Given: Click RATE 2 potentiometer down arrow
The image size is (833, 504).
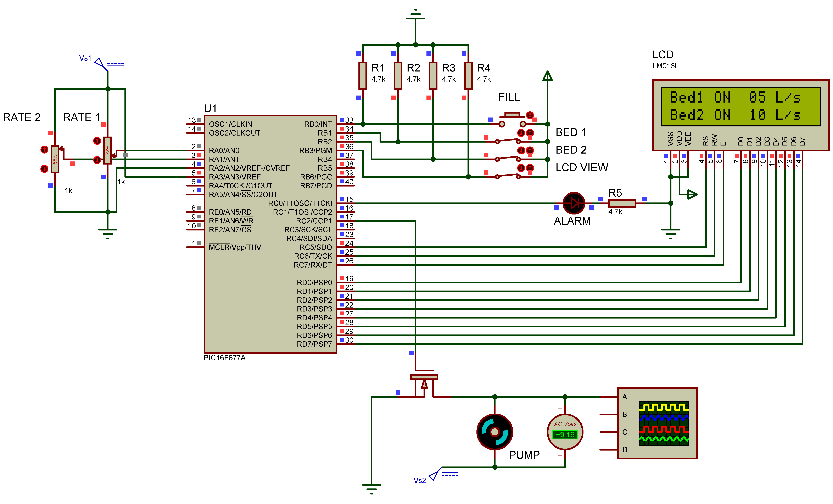Looking at the screenshot, I should pyautogui.click(x=44, y=169).
